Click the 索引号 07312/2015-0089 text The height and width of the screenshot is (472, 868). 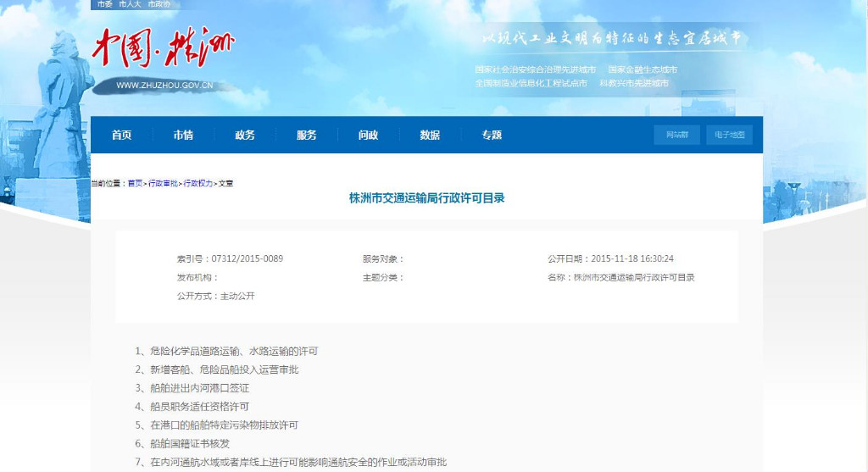pyautogui.click(x=230, y=258)
